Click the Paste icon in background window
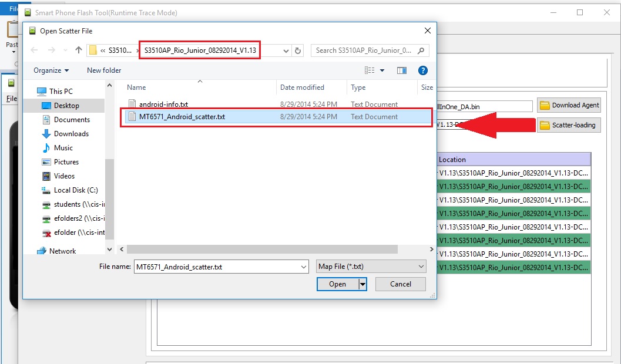Viewport: 621px width, 364px height. tap(12, 31)
